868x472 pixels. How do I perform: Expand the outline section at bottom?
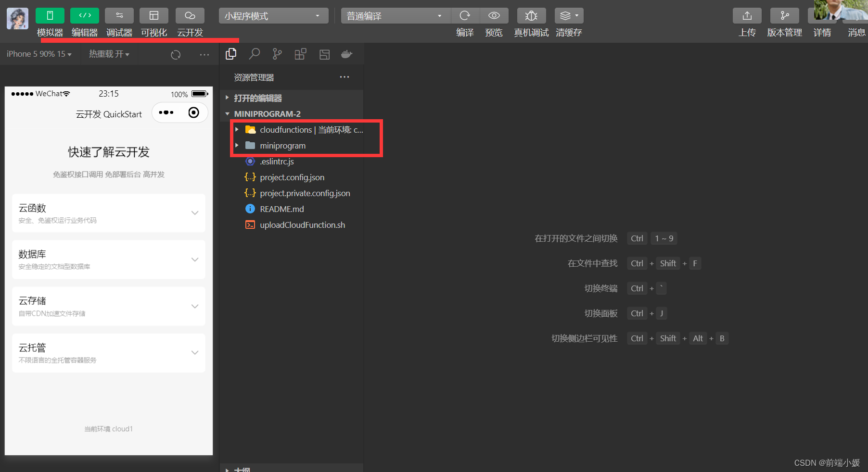coord(291,469)
